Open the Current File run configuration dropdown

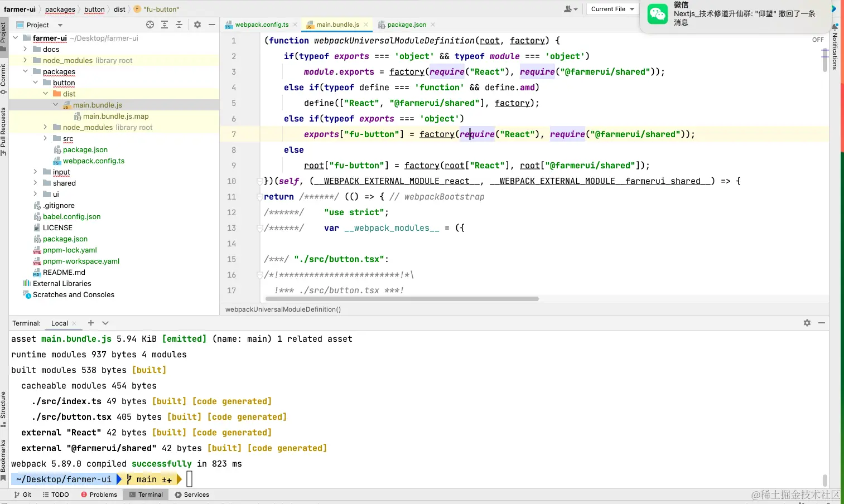(612, 9)
